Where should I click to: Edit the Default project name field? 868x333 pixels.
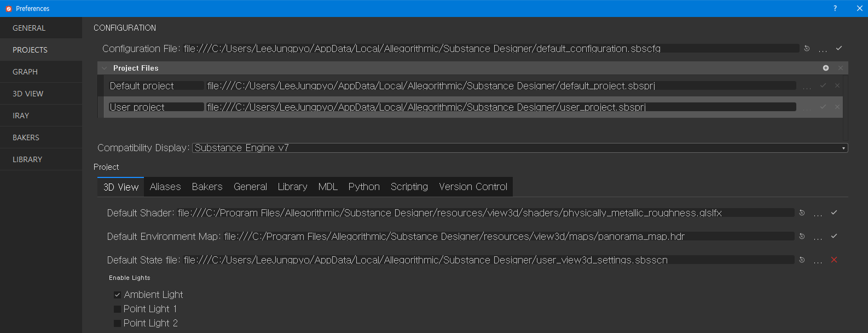(157, 85)
